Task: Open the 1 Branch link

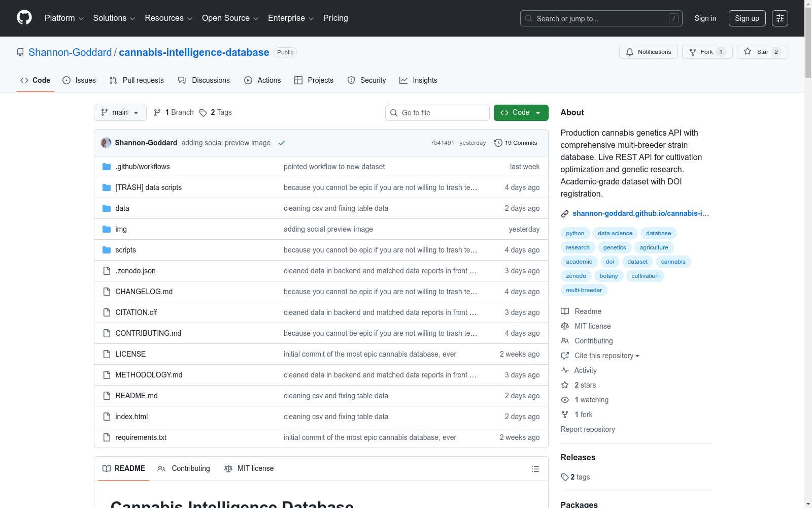Action: pos(174,113)
